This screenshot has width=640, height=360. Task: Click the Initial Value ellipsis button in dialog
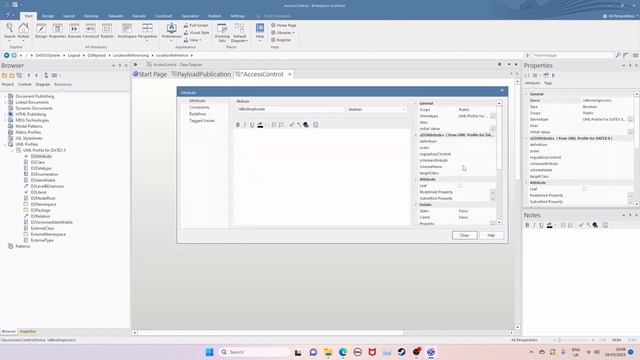[x=493, y=129]
